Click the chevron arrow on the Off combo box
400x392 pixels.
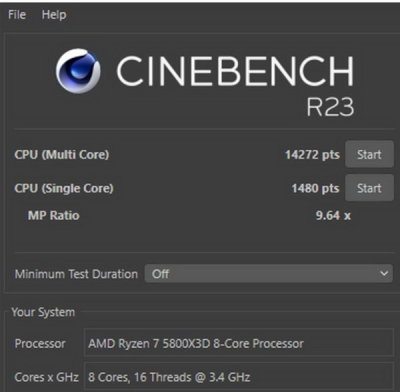(x=384, y=274)
